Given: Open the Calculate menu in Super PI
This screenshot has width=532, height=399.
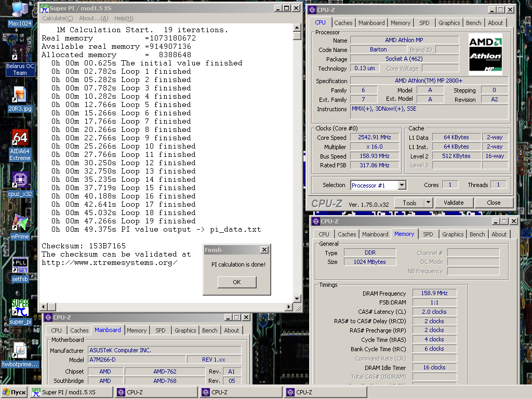Looking at the screenshot, I should [57, 18].
